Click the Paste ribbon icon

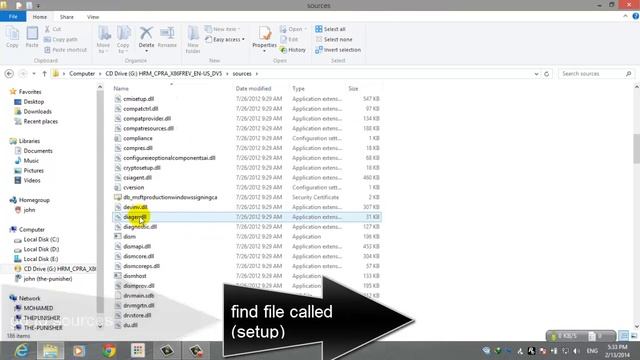tap(32, 38)
